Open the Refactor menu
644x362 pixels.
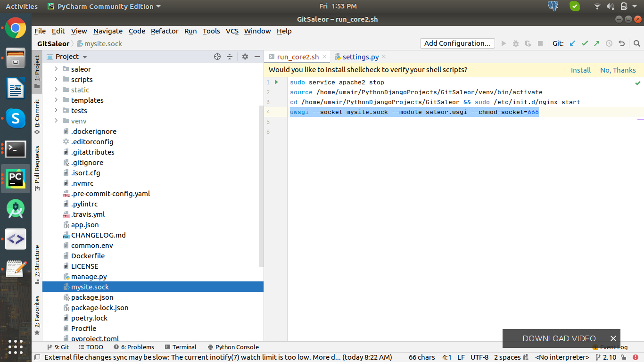(165, 31)
